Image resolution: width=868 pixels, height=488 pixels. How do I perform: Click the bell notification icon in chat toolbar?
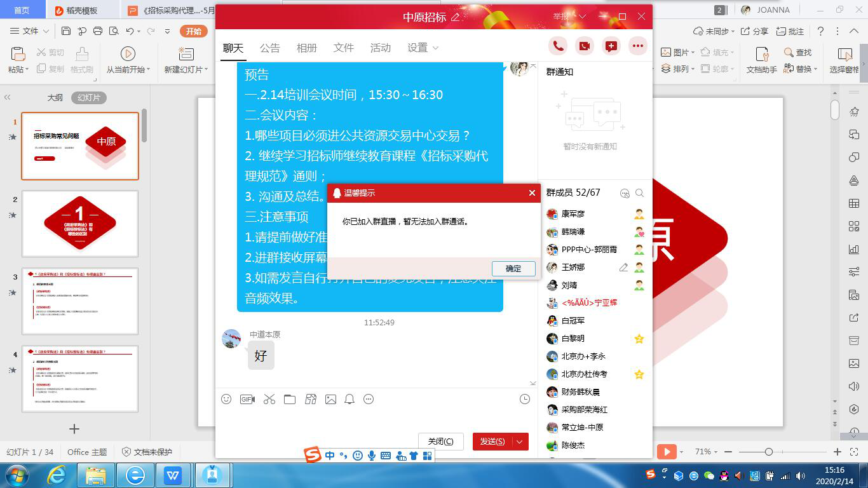[x=349, y=399]
